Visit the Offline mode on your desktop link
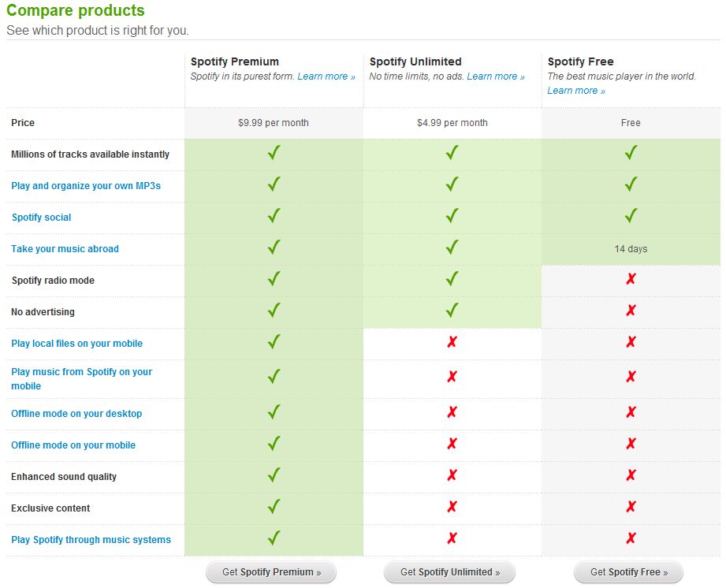 click(x=76, y=414)
